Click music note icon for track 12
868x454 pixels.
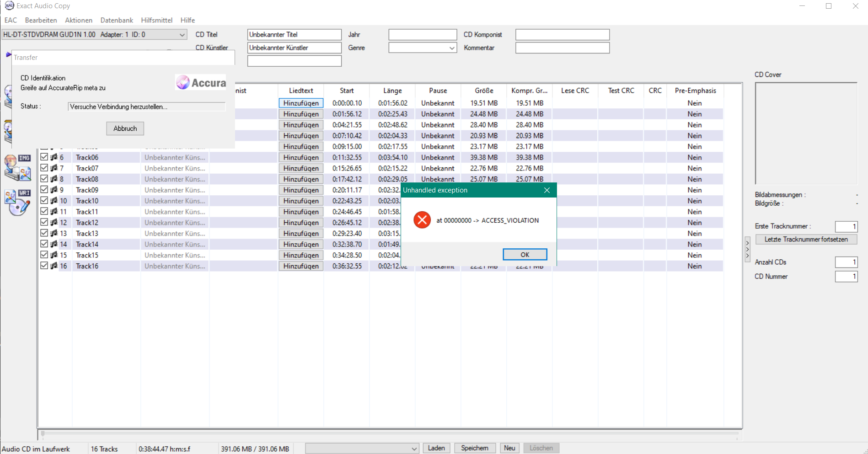tap(54, 222)
